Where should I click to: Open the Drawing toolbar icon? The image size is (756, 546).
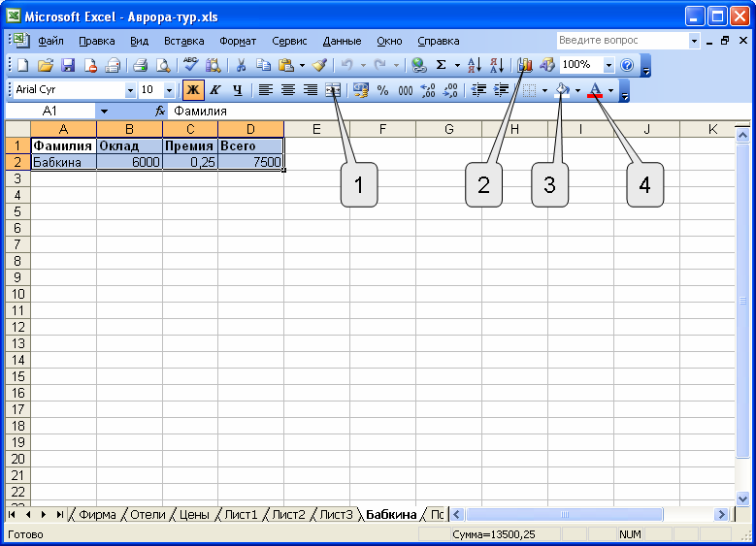coord(547,65)
